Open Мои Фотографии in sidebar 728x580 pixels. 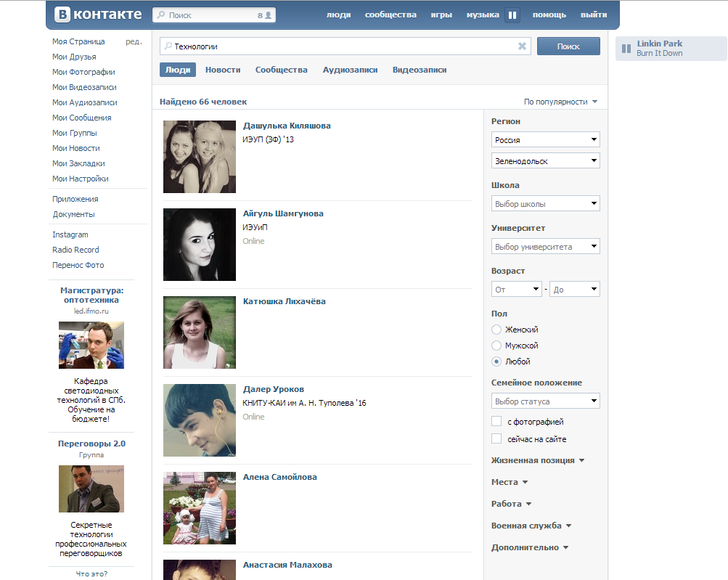tap(83, 72)
